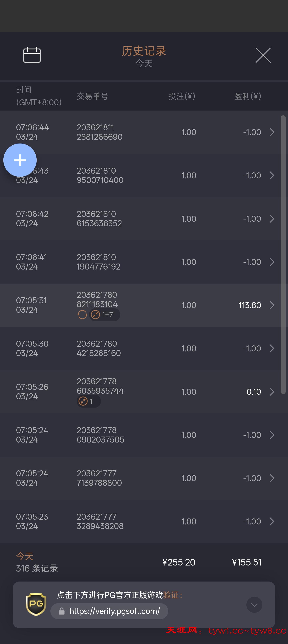Image resolution: width=288 pixels, height=644 pixels.
Task: Close the history records panel
Action: point(263,55)
